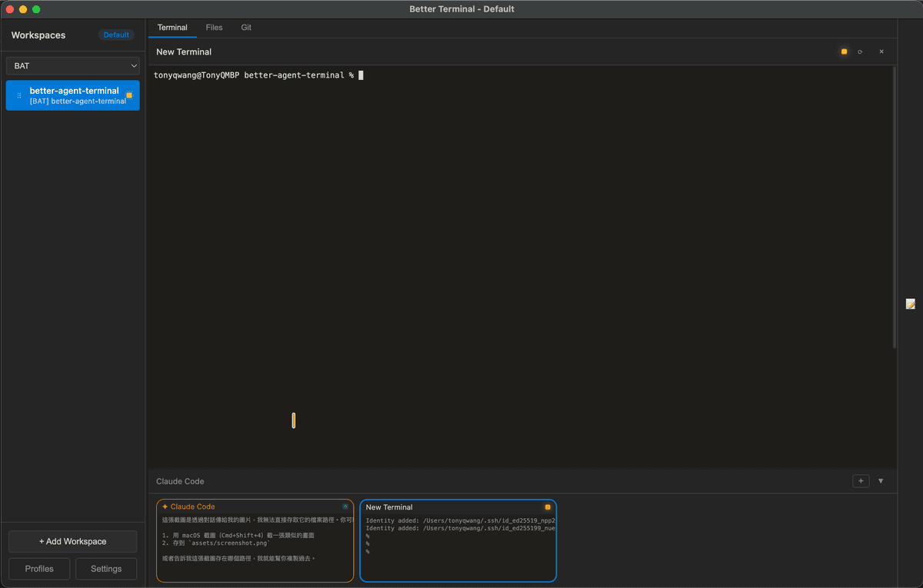Screen dimensions: 923x588
Task: Switch to the Terminal tab
Action: (172, 28)
